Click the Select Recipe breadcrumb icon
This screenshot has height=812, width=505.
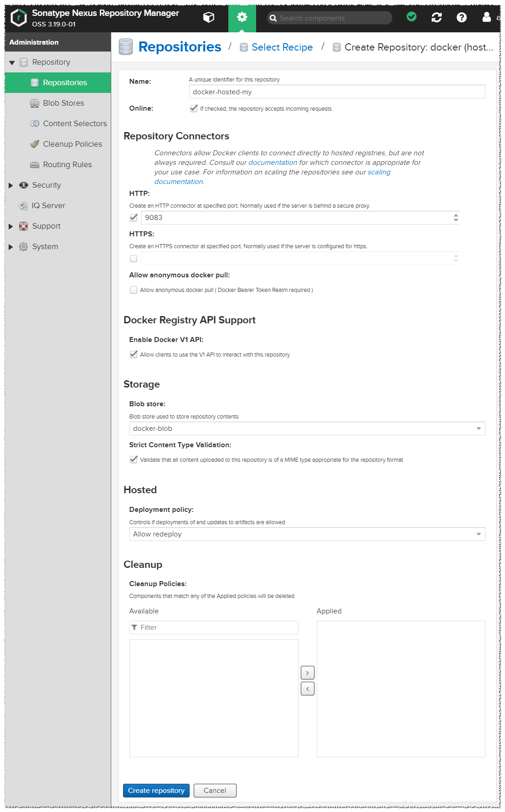point(244,47)
